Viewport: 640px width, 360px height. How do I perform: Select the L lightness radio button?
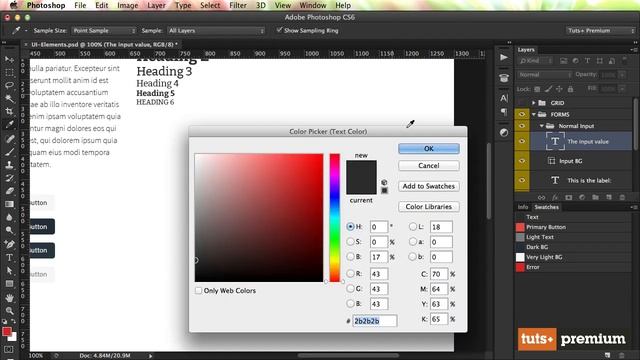(413, 227)
